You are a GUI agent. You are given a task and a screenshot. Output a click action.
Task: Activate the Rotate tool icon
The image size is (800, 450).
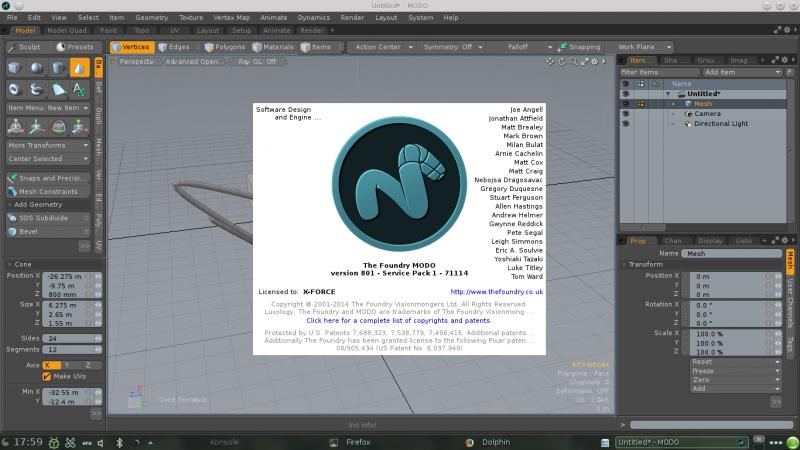[x=58, y=127]
